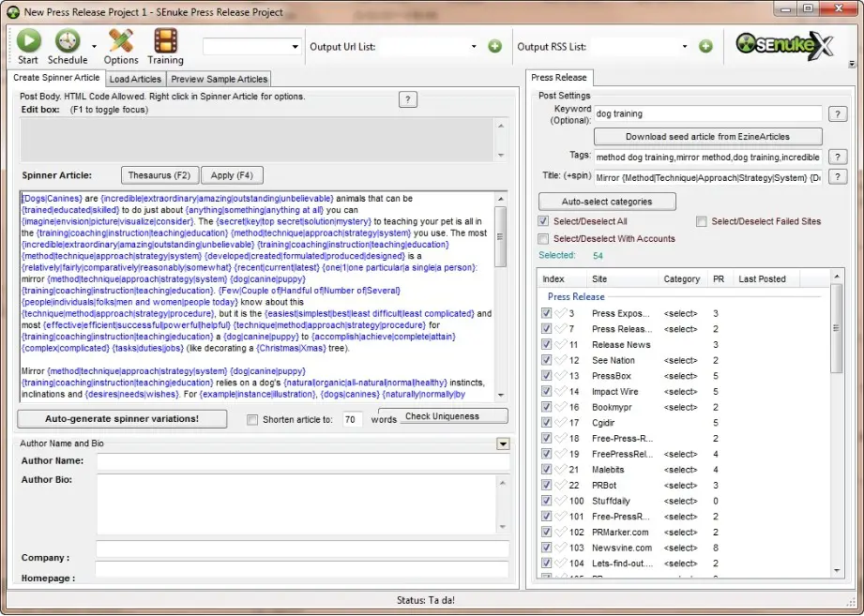Uncheck the Bookmypr site checkbox
864x616 pixels.
(x=546, y=407)
